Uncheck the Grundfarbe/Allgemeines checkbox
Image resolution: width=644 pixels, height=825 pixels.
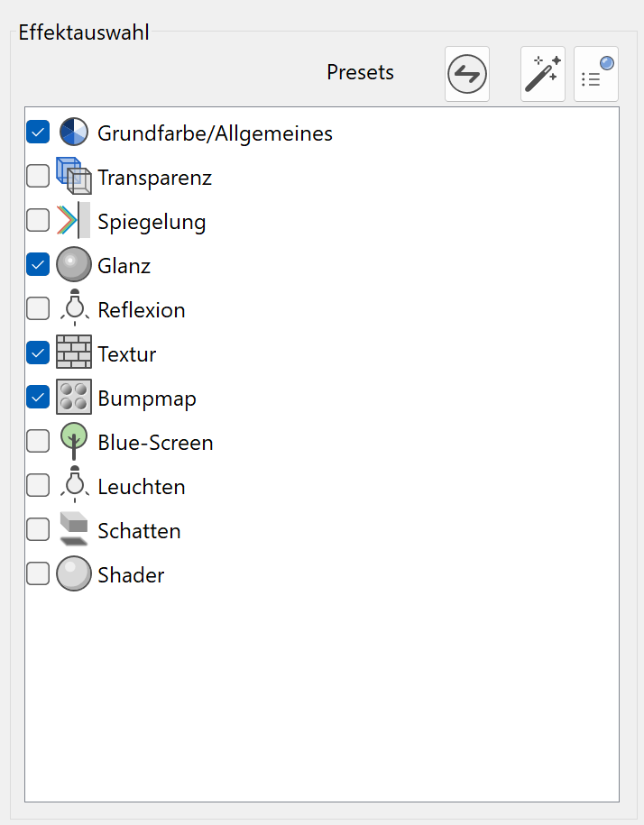click(38, 132)
